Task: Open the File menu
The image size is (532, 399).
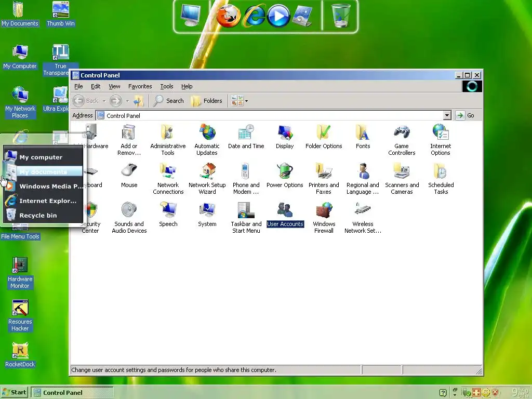Action: click(78, 87)
